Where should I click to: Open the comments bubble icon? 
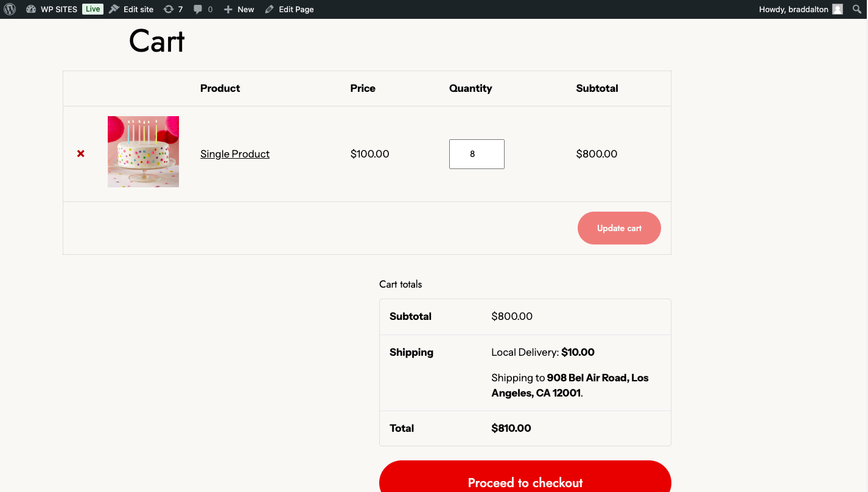click(203, 9)
